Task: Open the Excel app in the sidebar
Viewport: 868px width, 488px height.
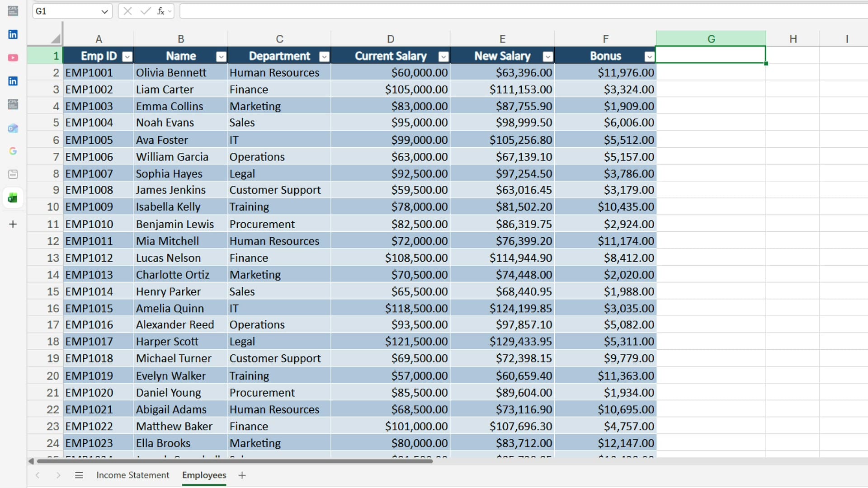Action: click(13, 197)
